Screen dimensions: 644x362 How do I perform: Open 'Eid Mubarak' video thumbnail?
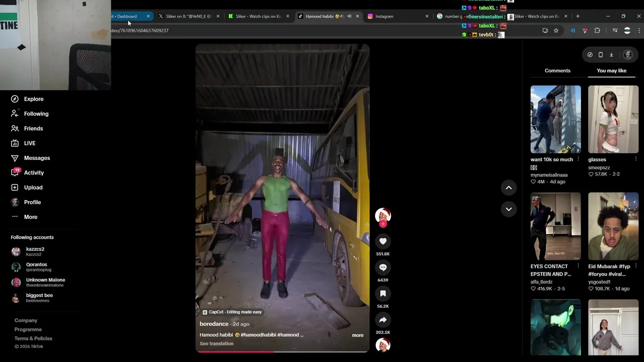click(x=613, y=226)
